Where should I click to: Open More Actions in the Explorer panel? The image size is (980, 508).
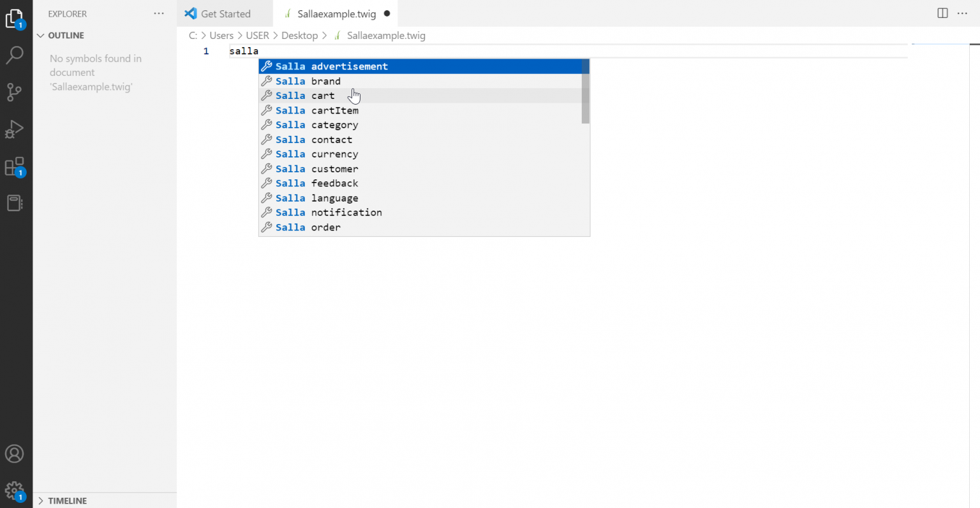tap(158, 13)
